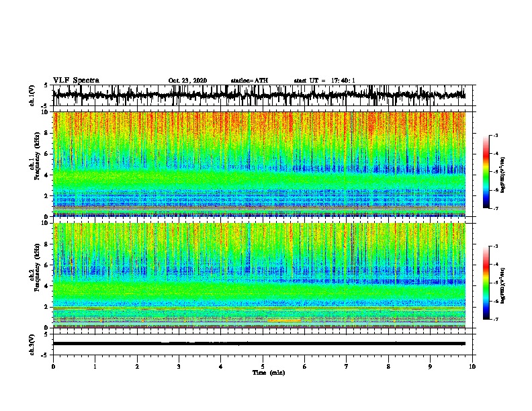Screen dimensions: 532x411
Task: Click the "ch.1(V)" waveform axis label
Action: [32, 95]
